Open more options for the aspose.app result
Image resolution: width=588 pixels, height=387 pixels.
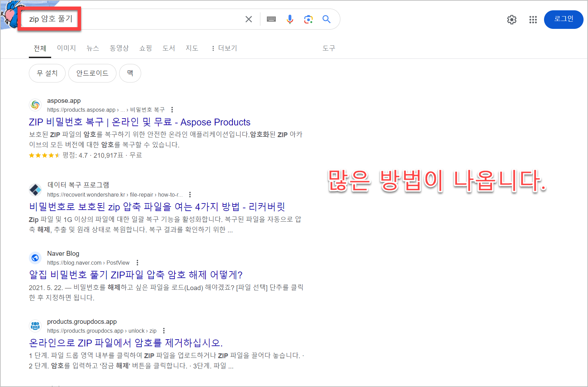click(x=172, y=110)
